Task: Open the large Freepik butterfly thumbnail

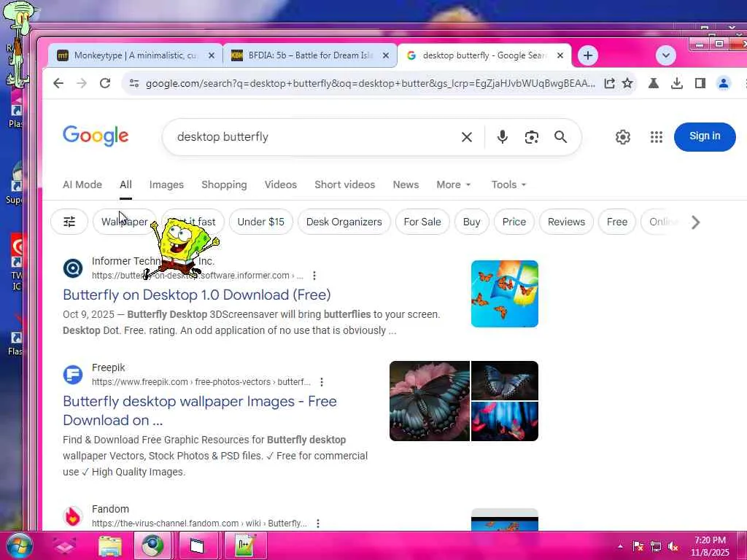Action: click(429, 401)
